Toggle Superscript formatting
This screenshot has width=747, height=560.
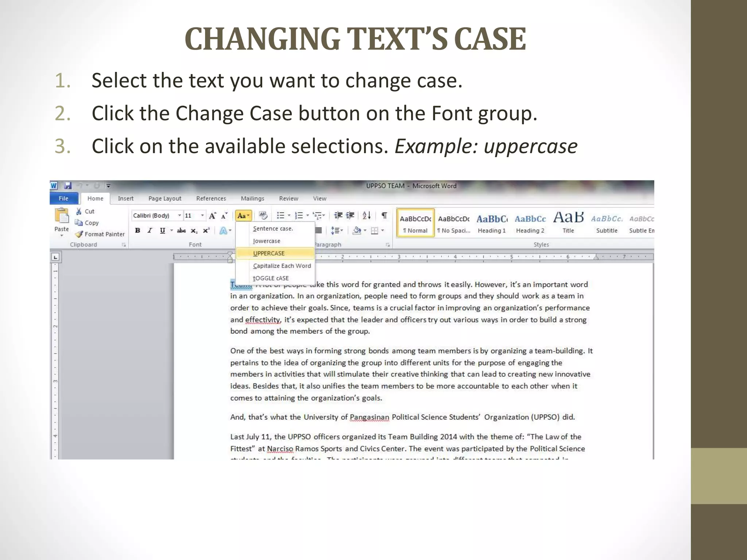[206, 230]
